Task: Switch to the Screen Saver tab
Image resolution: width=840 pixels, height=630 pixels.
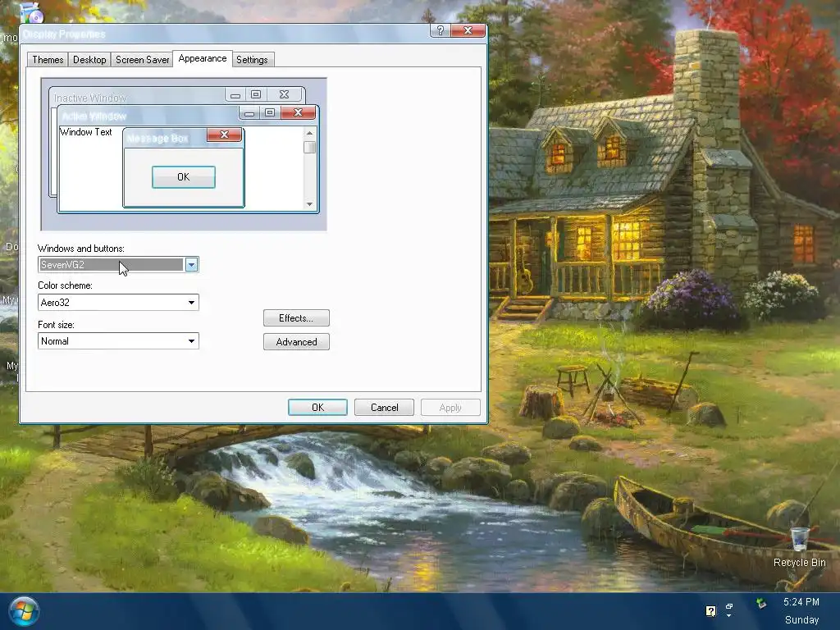Action: click(x=143, y=59)
